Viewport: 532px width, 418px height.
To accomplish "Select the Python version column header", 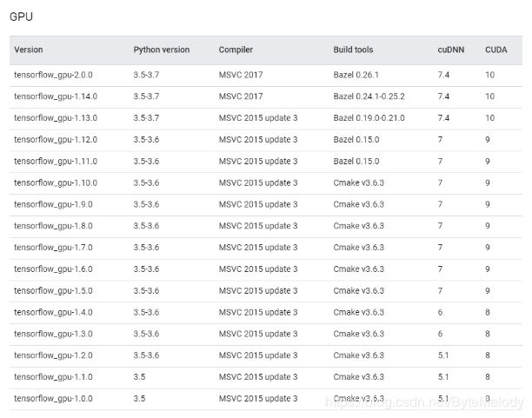I will (x=162, y=50).
